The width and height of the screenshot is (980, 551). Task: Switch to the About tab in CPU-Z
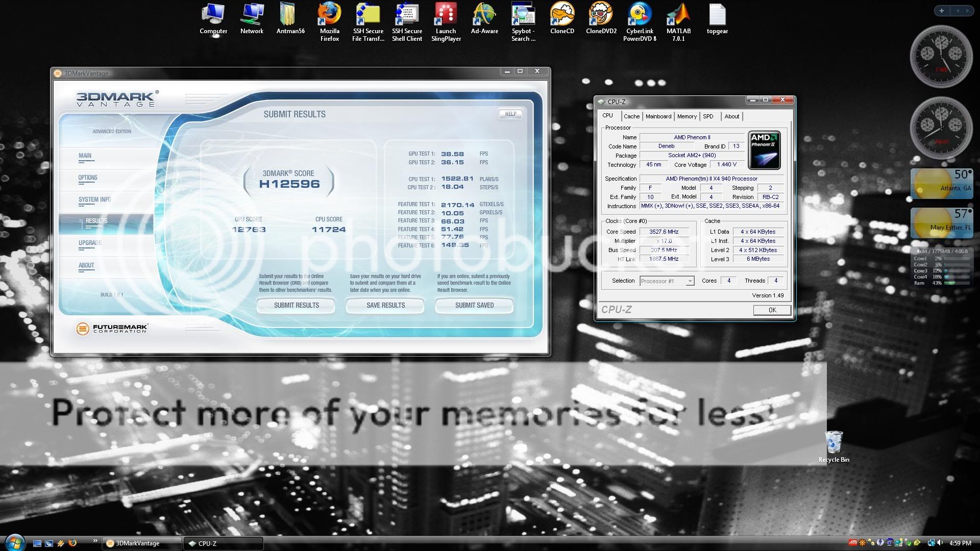click(731, 116)
